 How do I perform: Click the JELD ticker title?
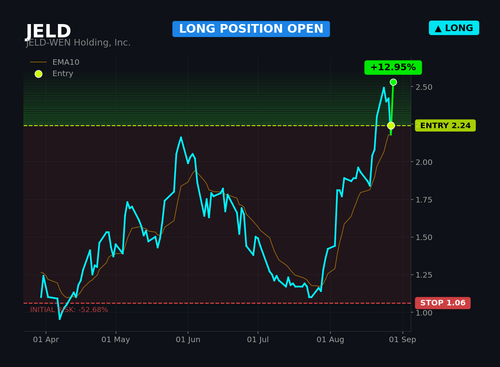click(x=48, y=31)
